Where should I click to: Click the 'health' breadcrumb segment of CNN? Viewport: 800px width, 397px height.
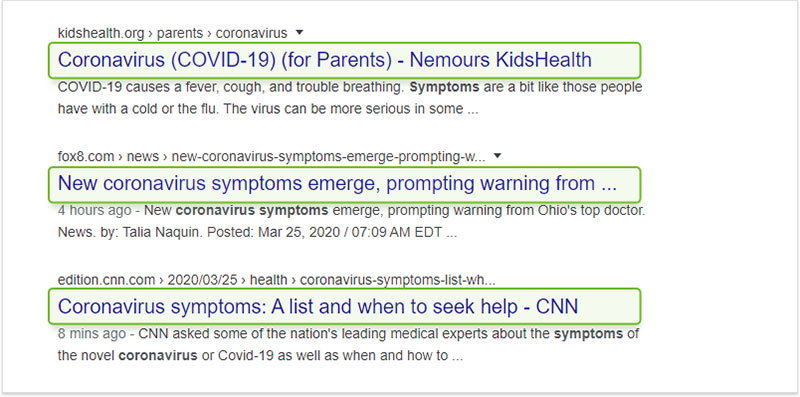(x=268, y=280)
